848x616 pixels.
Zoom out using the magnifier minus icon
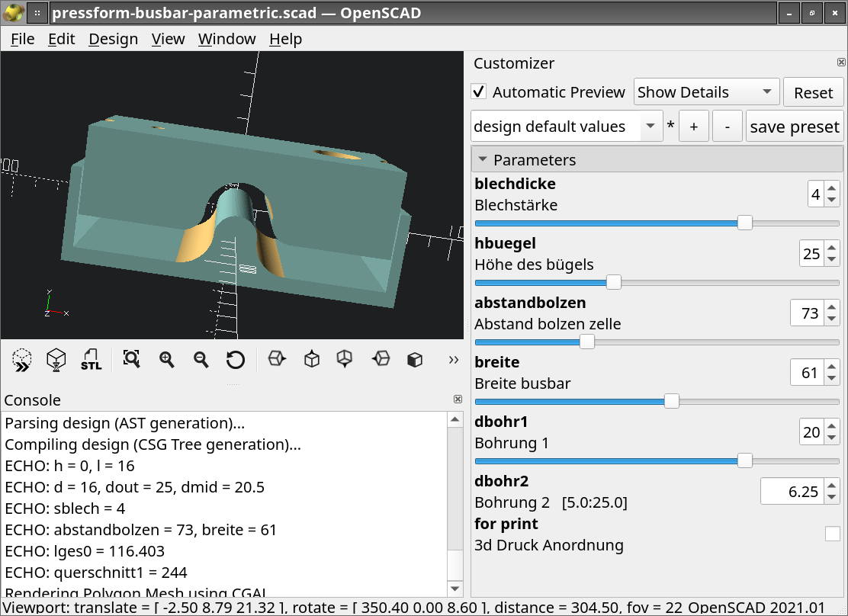[201, 359]
